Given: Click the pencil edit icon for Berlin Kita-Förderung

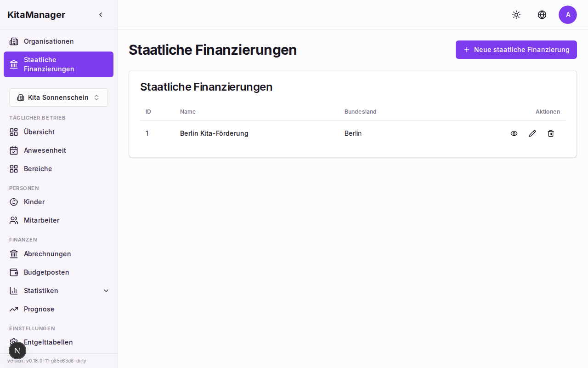Looking at the screenshot, I should coord(532,133).
